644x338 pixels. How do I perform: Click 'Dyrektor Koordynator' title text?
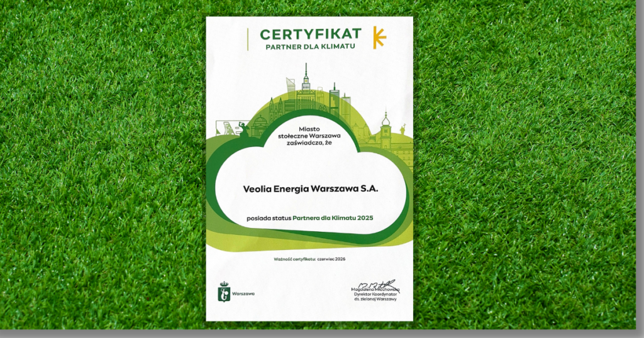click(375, 294)
